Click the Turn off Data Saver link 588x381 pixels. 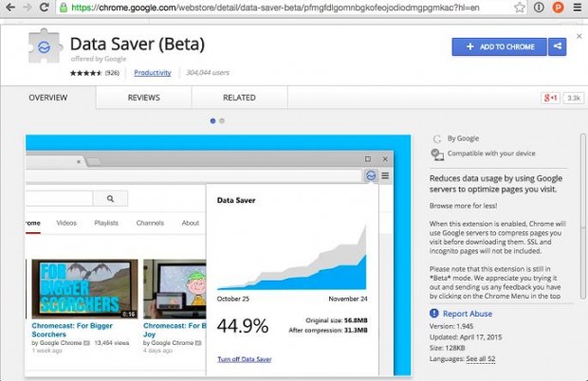coord(245,359)
